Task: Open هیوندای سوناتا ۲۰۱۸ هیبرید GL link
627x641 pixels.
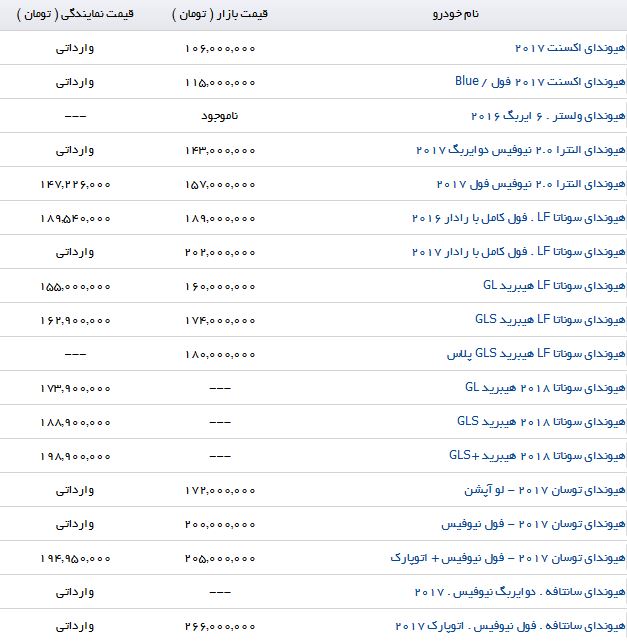Action: click(545, 388)
